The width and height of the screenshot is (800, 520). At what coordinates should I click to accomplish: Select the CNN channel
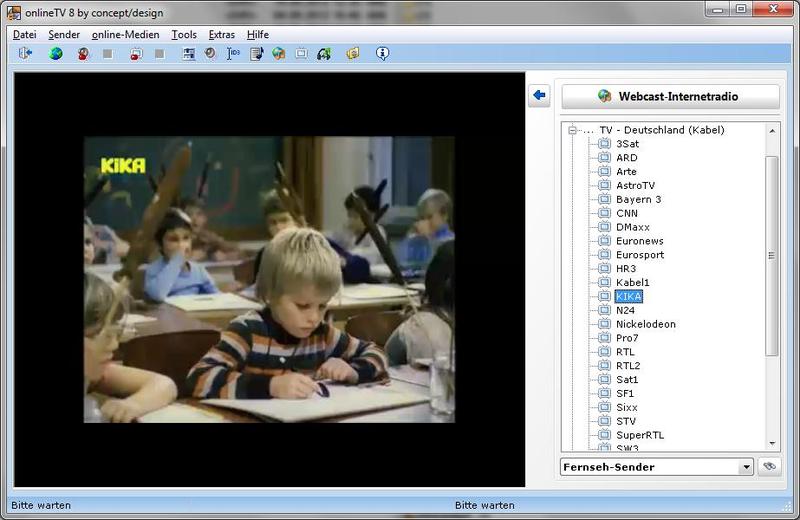627,213
